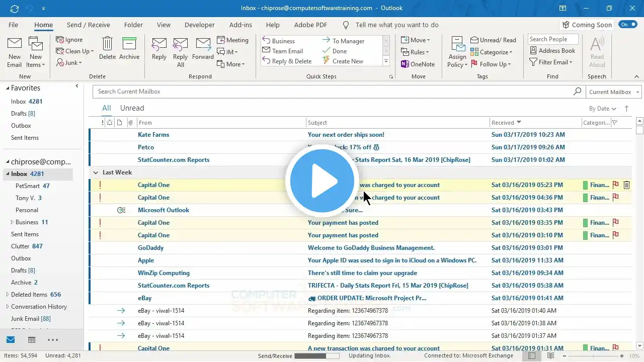
Task: Open the Current Mailbox scope dropdown
Action: pyautogui.click(x=614, y=92)
